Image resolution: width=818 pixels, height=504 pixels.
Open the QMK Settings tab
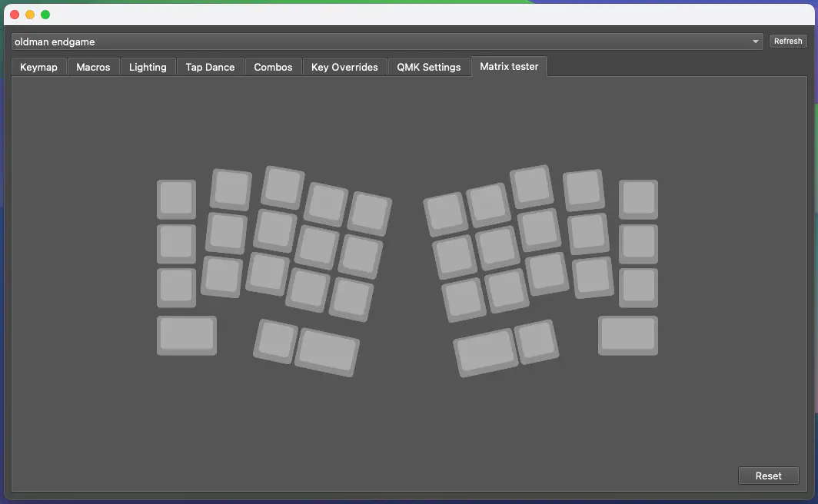pos(428,67)
